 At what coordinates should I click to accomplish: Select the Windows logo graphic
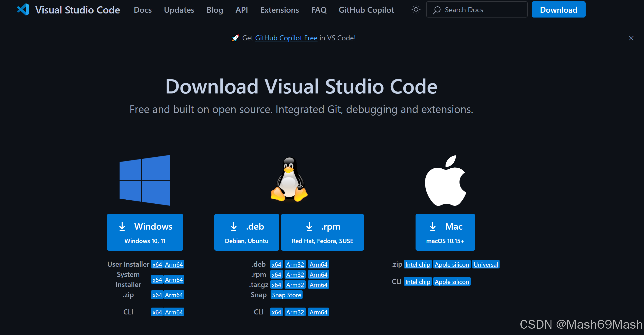click(145, 180)
